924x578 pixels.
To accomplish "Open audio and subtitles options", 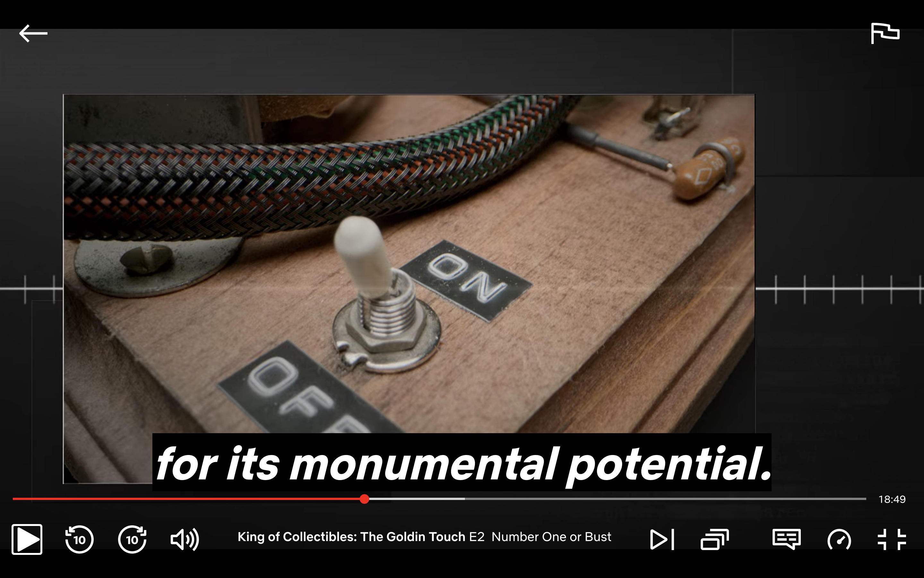I will click(786, 539).
